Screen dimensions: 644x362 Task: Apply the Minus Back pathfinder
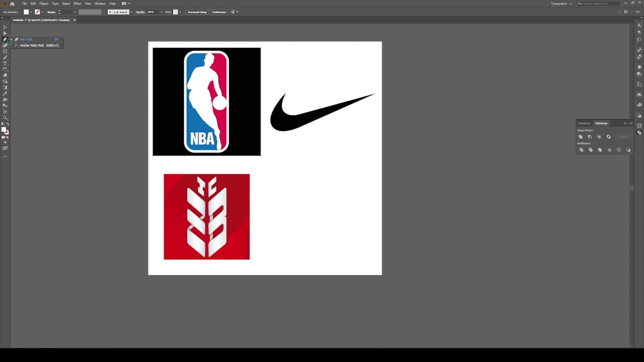[x=628, y=150]
